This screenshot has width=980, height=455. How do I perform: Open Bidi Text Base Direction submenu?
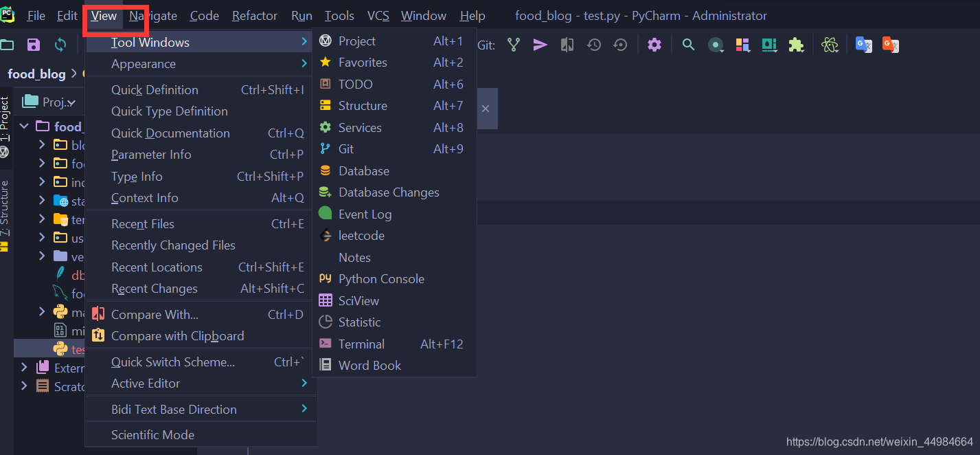coord(200,410)
